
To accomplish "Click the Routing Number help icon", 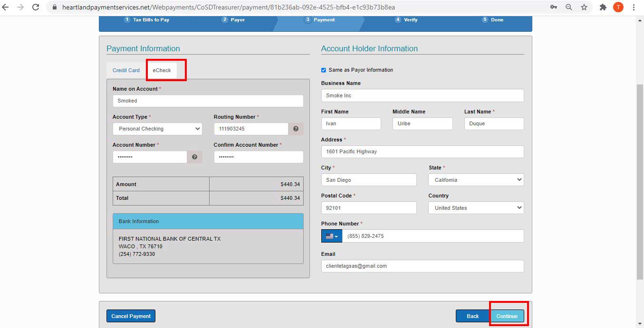I will [x=296, y=129].
